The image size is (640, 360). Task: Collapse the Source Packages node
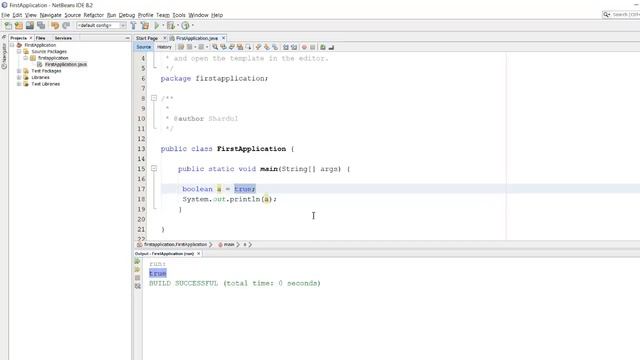coord(19,51)
